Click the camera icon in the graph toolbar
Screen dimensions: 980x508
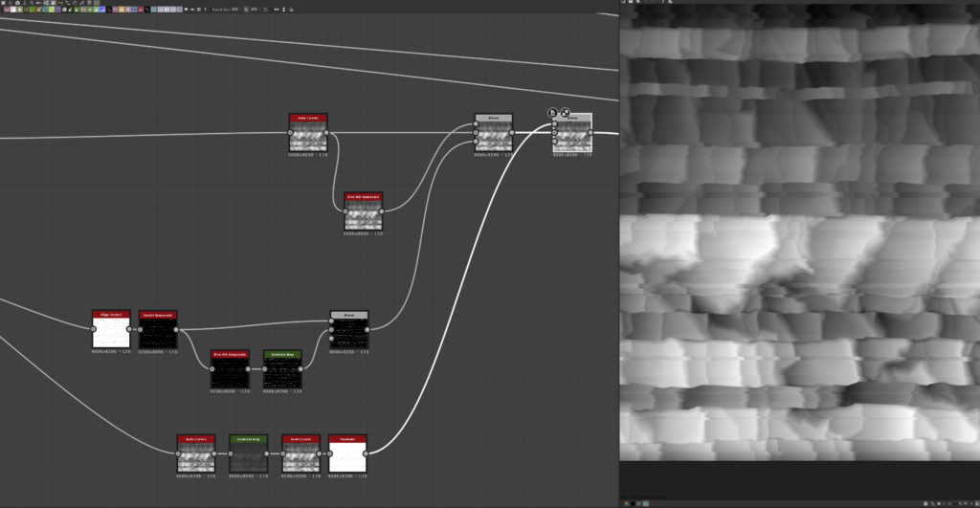17,3
